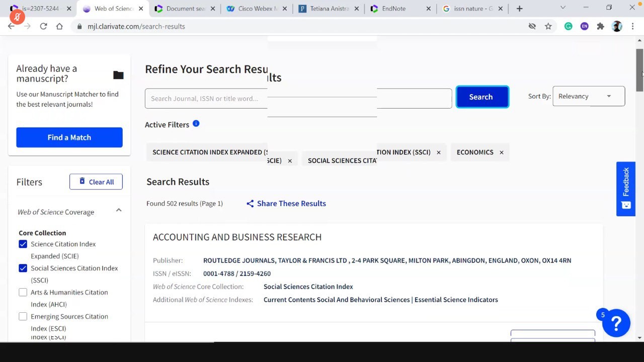The image size is (644, 362).
Task: Click the Find a Match button
Action: 69,137
